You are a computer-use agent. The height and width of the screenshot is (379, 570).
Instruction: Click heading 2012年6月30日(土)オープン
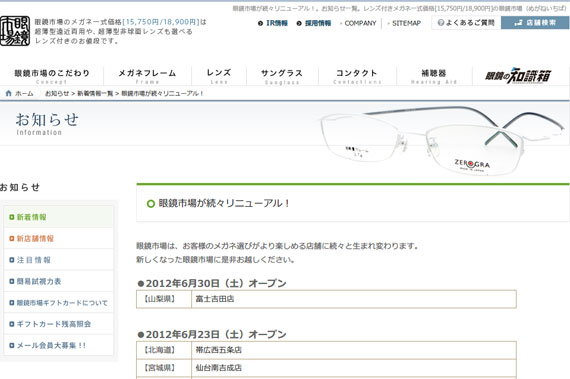point(212,283)
